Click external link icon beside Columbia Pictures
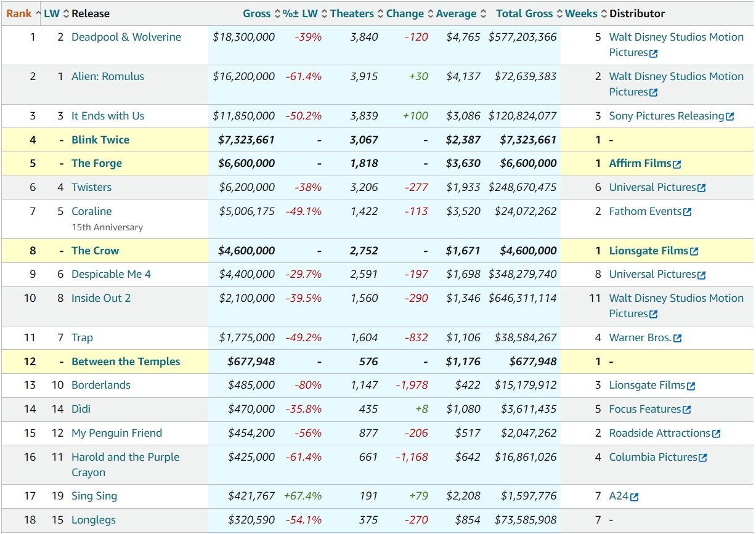 703,458
